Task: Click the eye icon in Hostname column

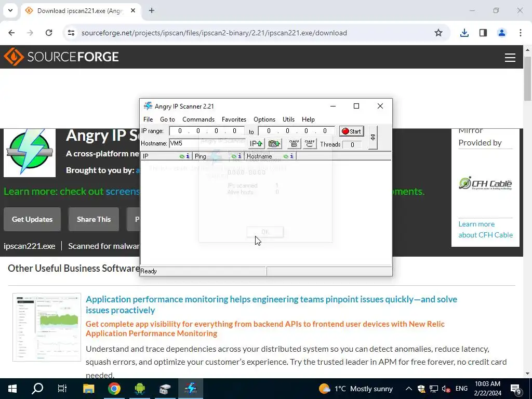Action: point(286,156)
